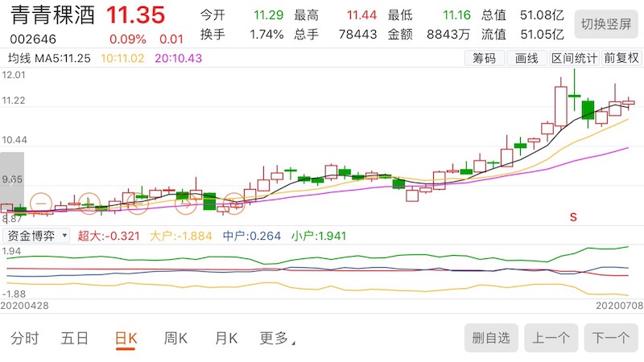
Task: Click the 流值 51.05亿 value
Action: point(542,35)
